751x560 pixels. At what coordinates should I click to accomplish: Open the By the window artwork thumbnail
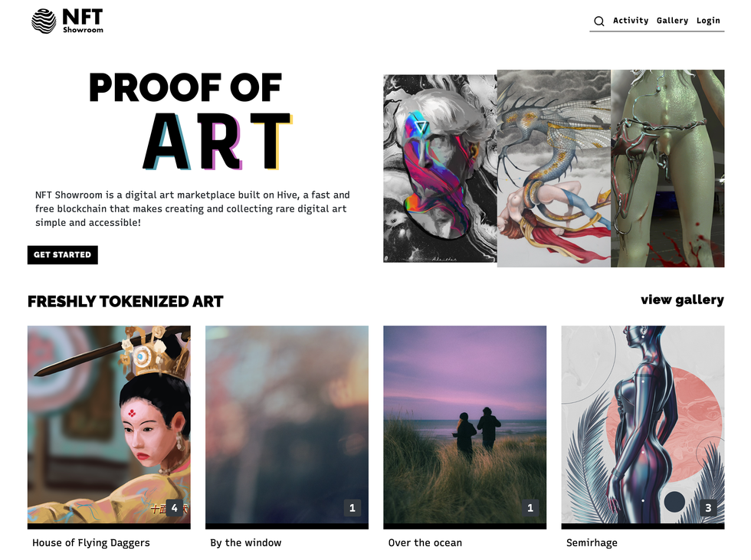(x=287, y=424)
